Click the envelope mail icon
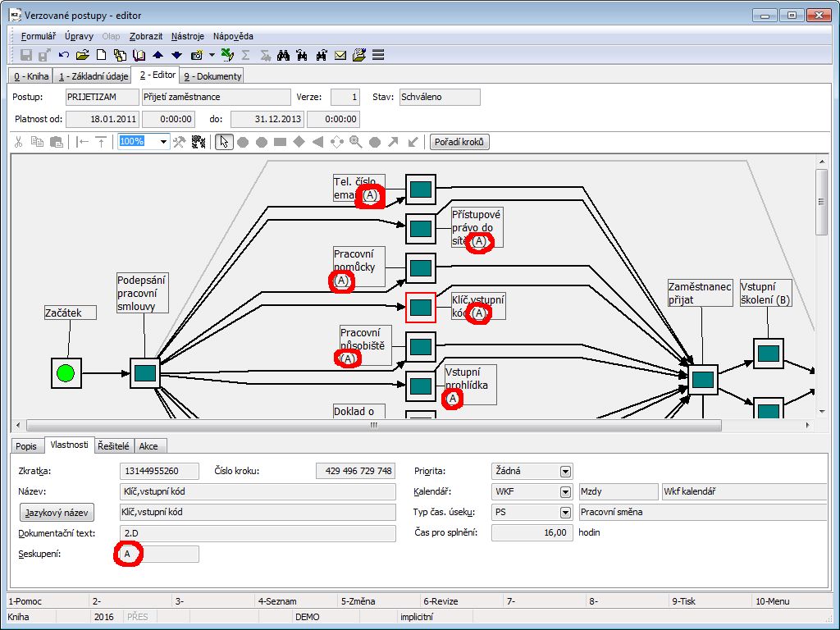840x630 pixels. 340,55
